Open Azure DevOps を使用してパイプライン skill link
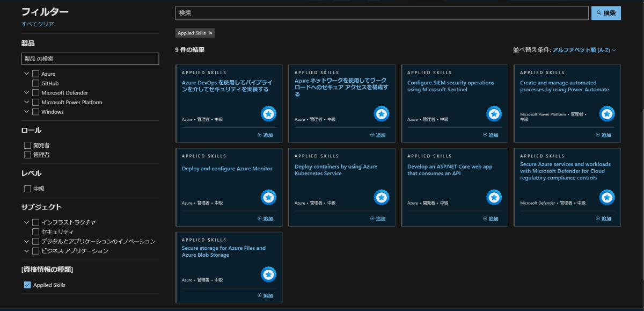Viewport: 644px width, 311px height. click(x=227, y=86)
